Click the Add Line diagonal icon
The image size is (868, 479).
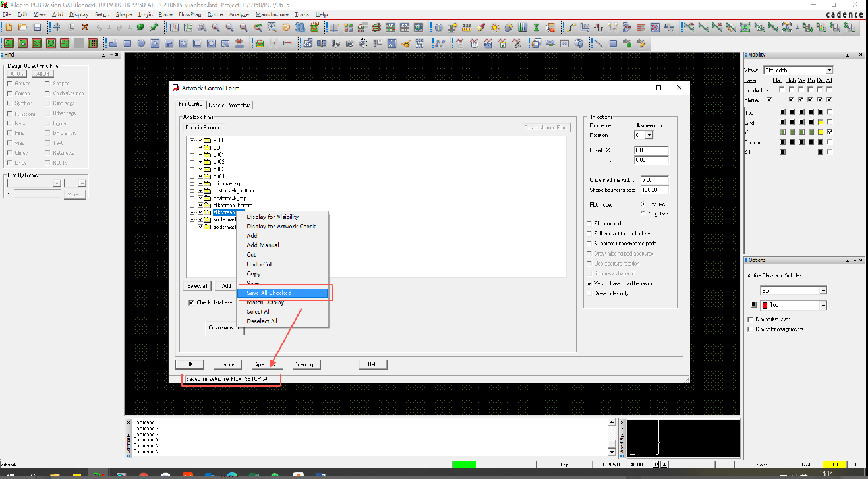[x=598, y=43]
